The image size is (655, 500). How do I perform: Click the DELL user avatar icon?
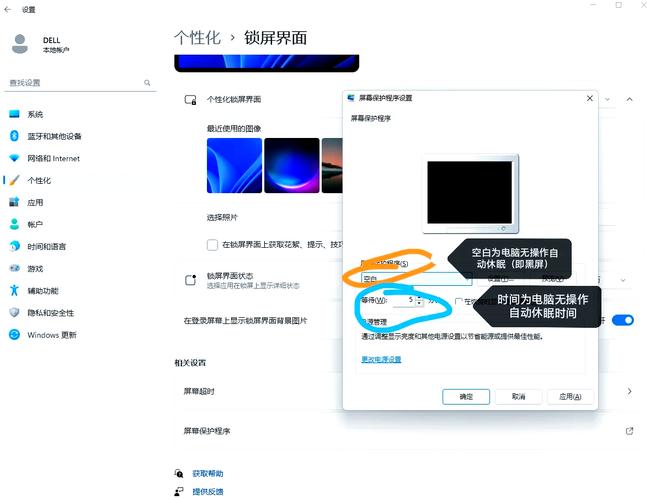[20, 44]
